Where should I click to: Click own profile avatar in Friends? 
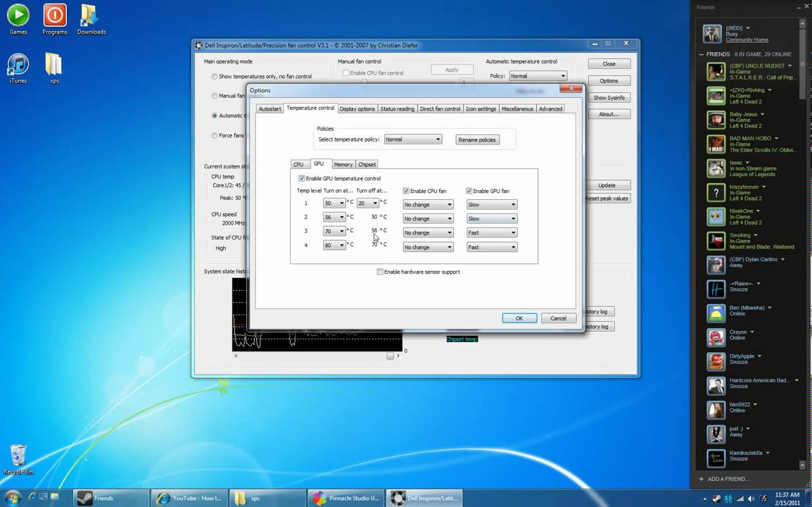712,34
